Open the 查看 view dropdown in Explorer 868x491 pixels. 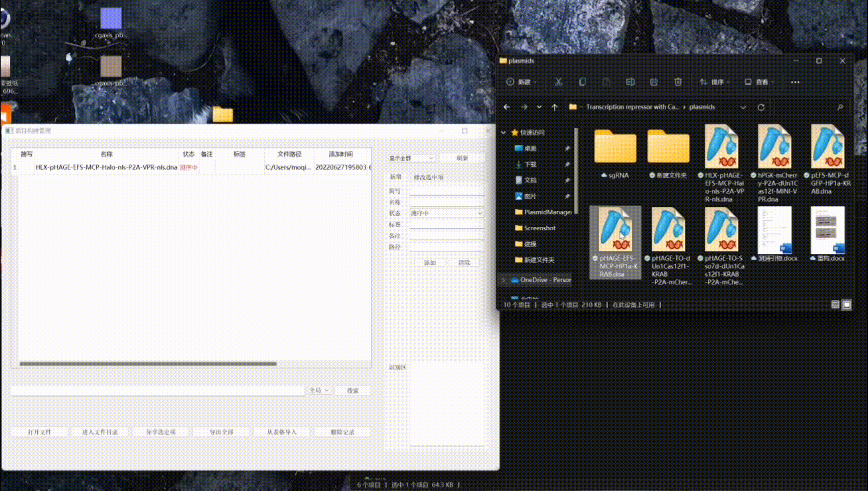[759, 82]
